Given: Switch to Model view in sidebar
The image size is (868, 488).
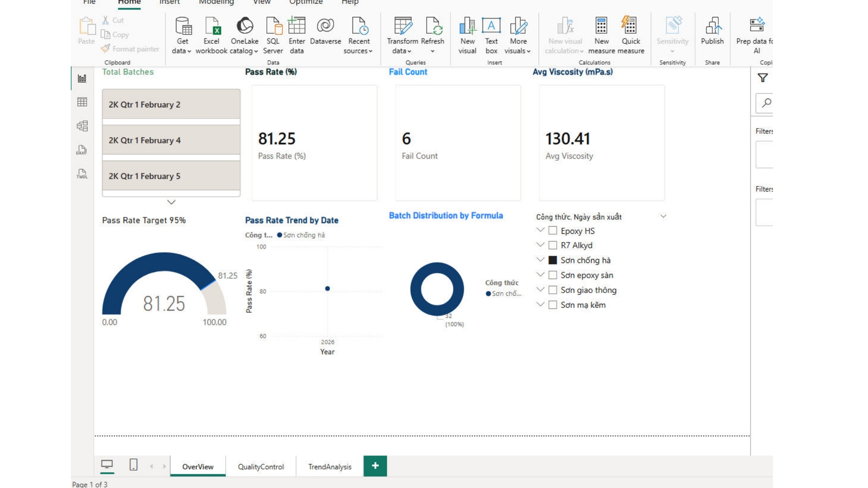Looking at the screenshot, I should pos(82,126).
